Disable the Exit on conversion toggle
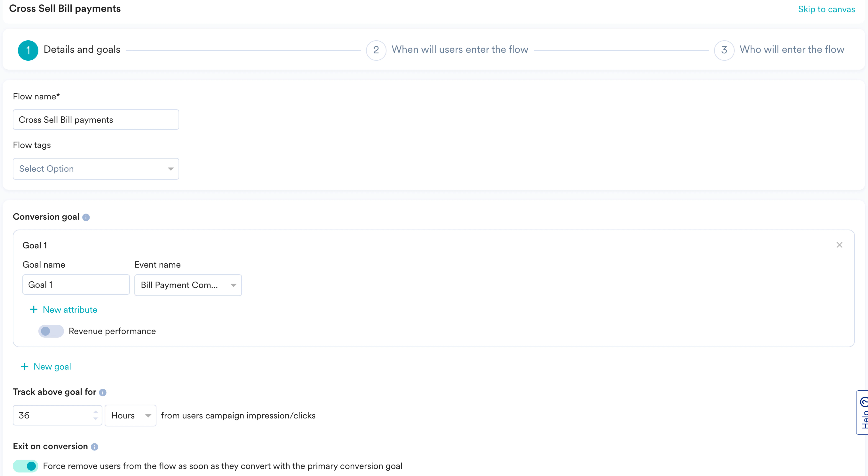This screenshot has width=868, height=476. 26,466
